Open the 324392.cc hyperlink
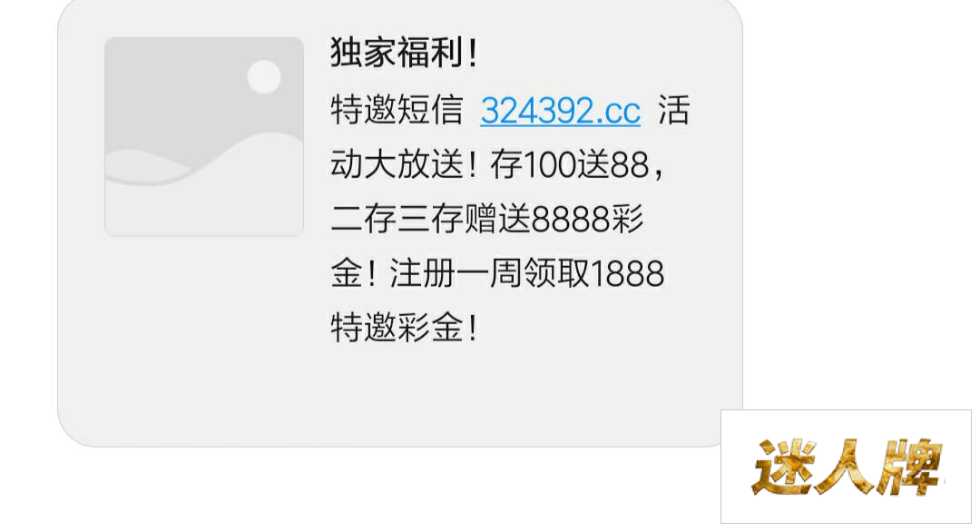 click(560, 112)
